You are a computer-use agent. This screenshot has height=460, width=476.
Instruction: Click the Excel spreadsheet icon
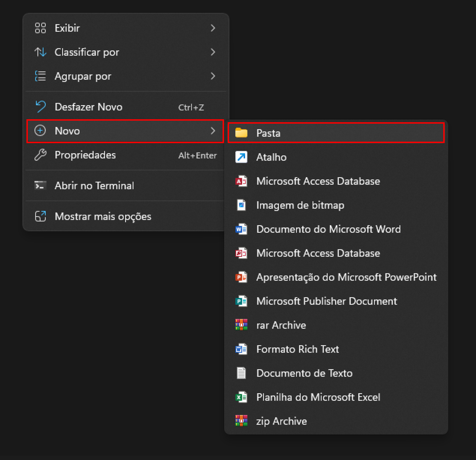pos(241,397)
